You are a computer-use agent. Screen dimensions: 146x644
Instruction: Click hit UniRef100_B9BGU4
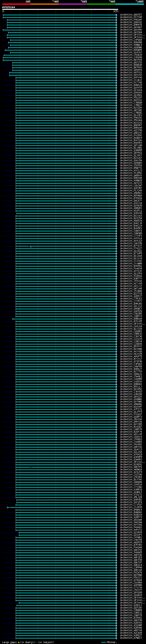(x=131, y=319)
